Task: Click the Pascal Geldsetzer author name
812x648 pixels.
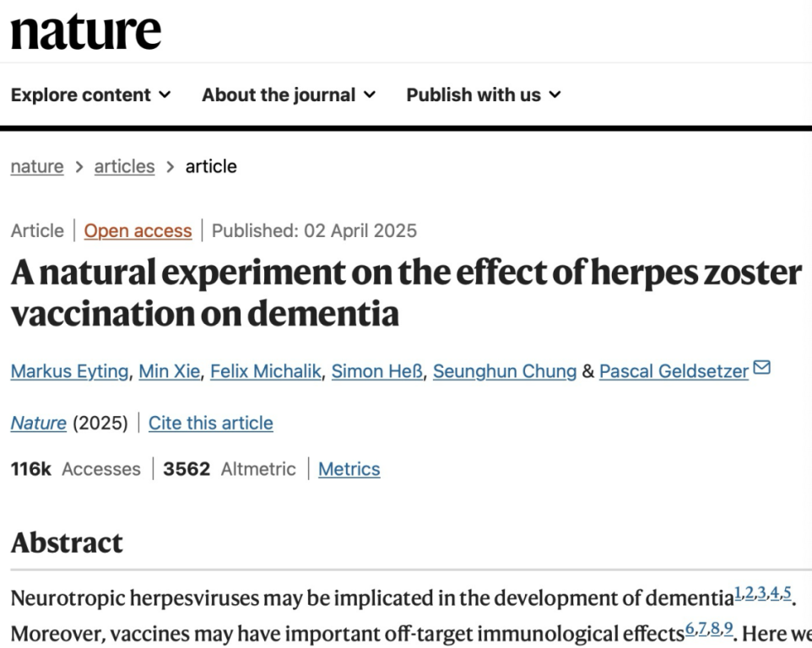Action: click(x=674, y=371)
